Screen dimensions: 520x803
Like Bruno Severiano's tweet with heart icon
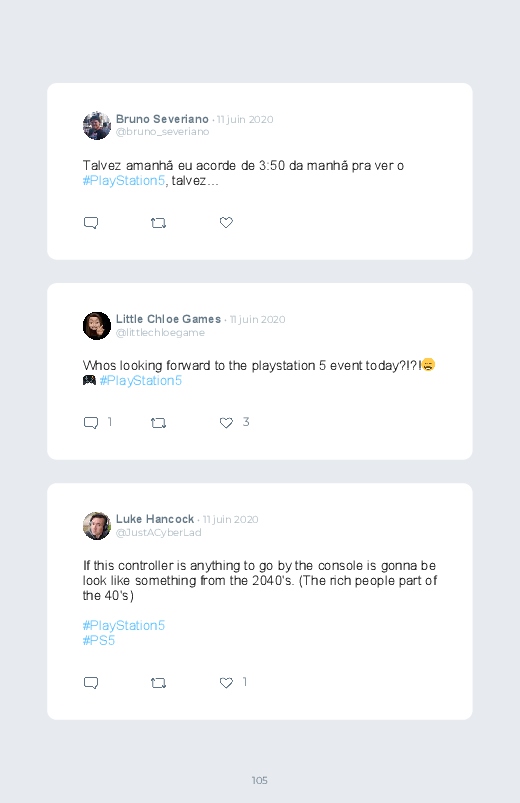226,222
